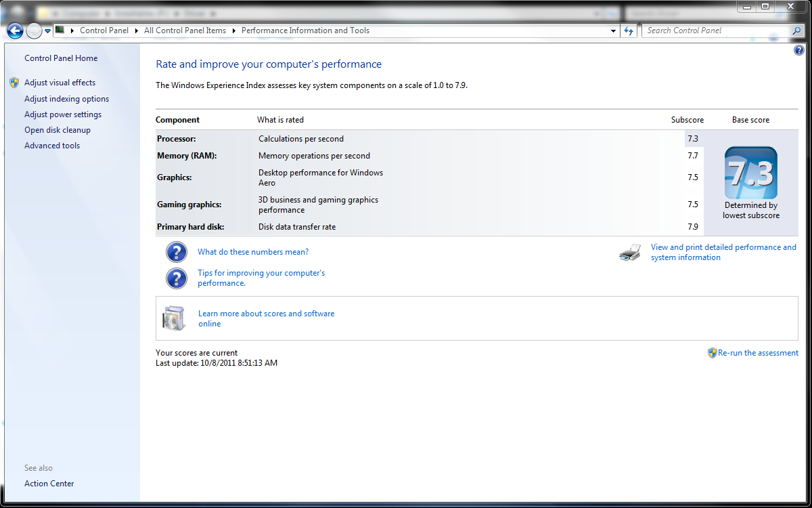Click the shield icon beside Adjust visual effects
Image resolution: width=812 pixels, height=508 pixels.
point(14,83)
